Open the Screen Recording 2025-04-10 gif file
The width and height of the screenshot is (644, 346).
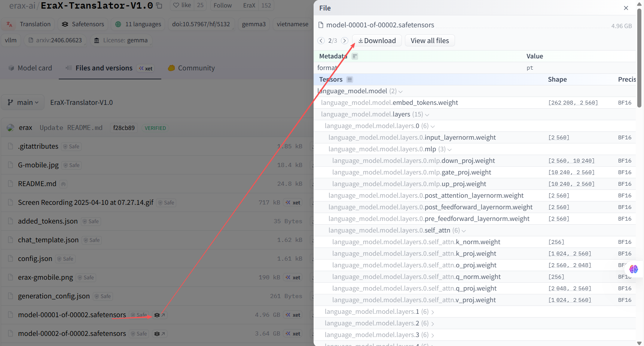click(x=86, y=203)
